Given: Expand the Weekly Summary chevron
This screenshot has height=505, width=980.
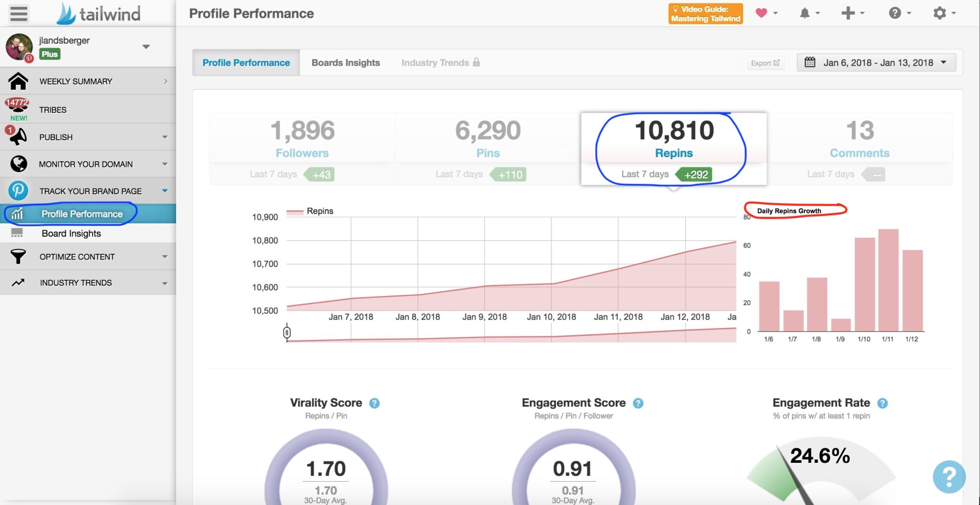Looking at the screenshot, I should tap(166, 81).
